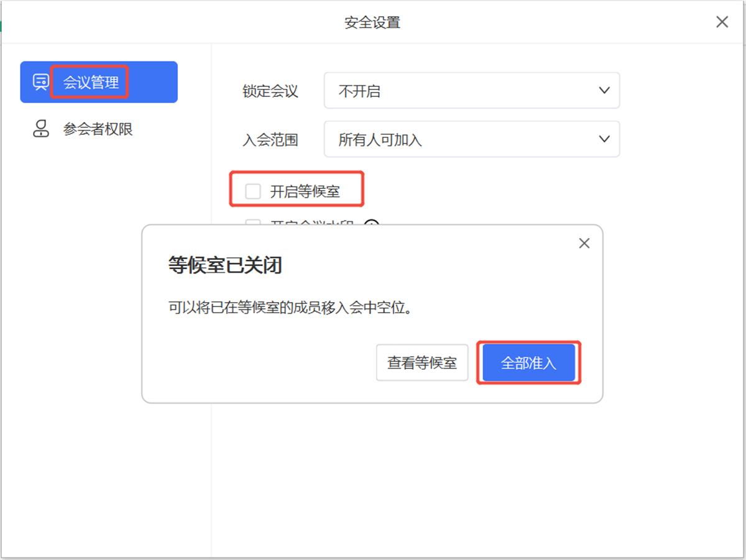
Task: Click the 安全设置 window title
Action: coord(372,23)
